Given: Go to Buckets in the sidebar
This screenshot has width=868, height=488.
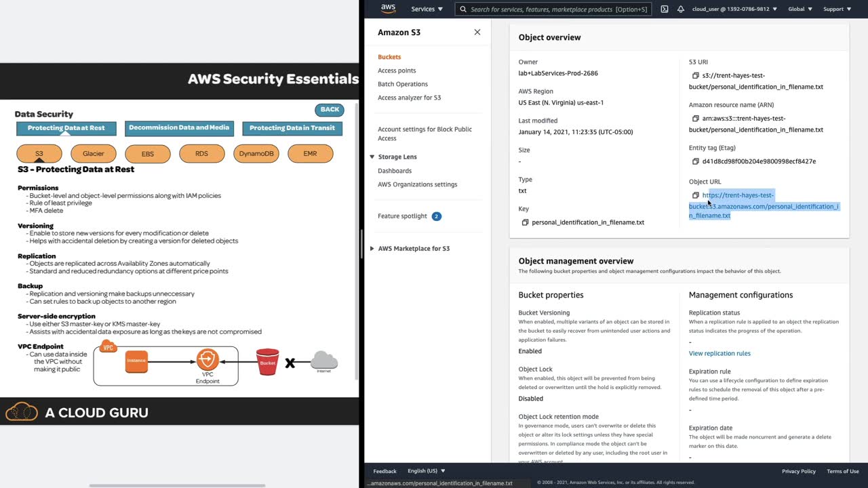Looking at the screenshot, I should coord(389,57).
